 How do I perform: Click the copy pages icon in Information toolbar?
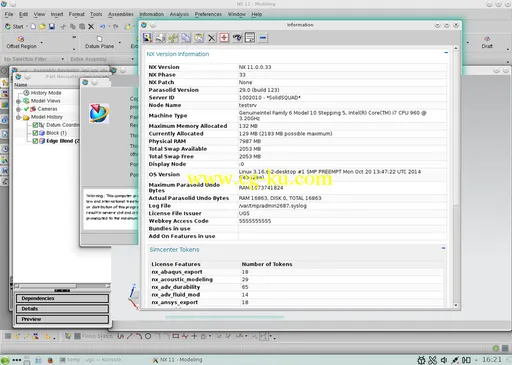pyautogui.click(x=186, y=38)
